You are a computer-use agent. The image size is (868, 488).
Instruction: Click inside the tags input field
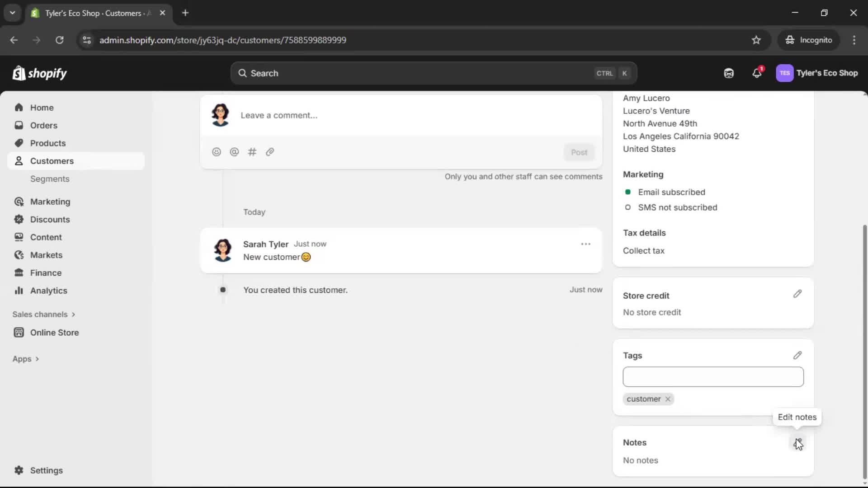[x=713, y=377]
